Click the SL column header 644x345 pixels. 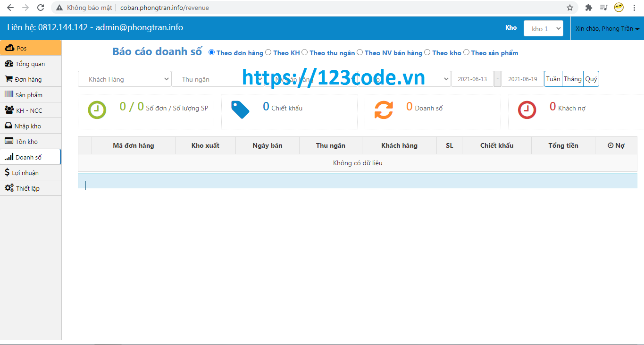[450, 145]
